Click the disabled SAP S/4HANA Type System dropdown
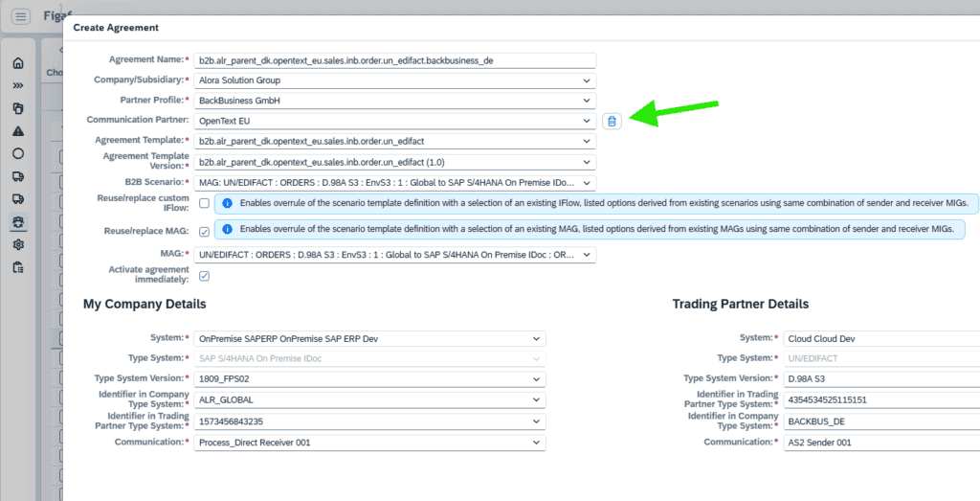The image size is (980, 501). [x=370, y=359]
